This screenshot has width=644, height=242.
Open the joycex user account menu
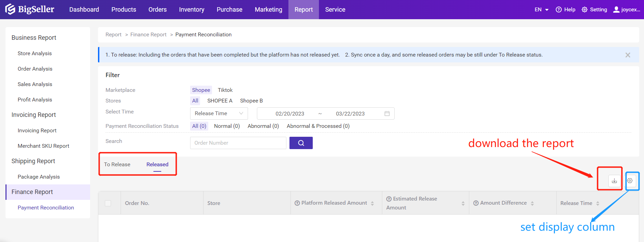627,10
